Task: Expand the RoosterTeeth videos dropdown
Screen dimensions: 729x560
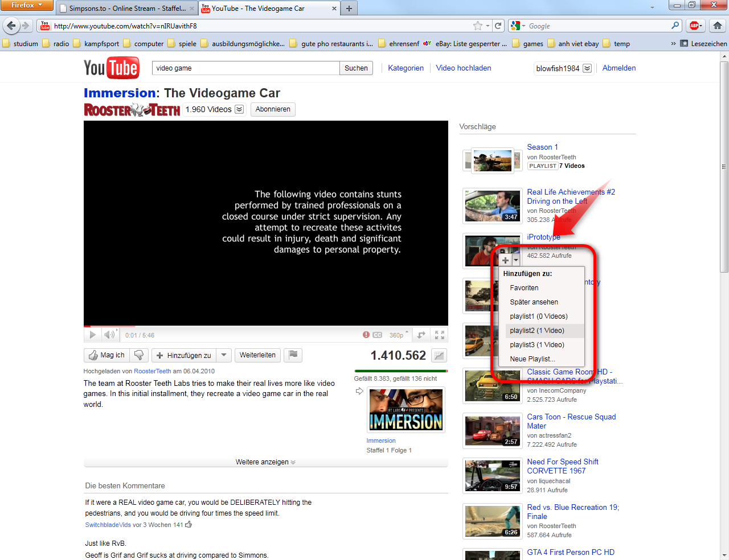Action: (x=239, y=109)
